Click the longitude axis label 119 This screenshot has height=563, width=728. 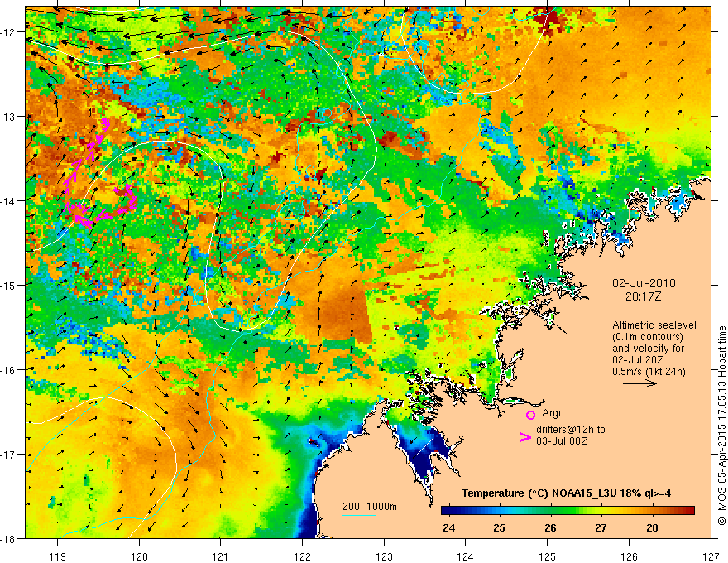(58, 556)
